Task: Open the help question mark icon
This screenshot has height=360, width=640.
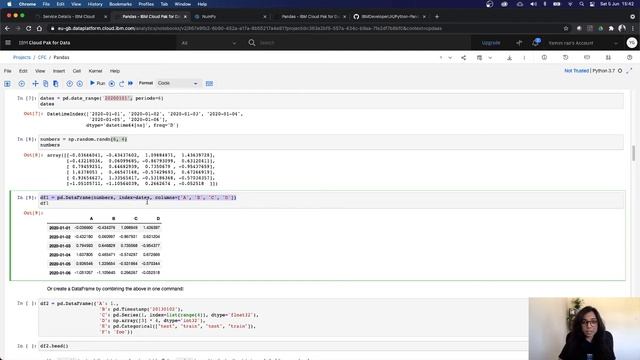Action: [629, 58]
